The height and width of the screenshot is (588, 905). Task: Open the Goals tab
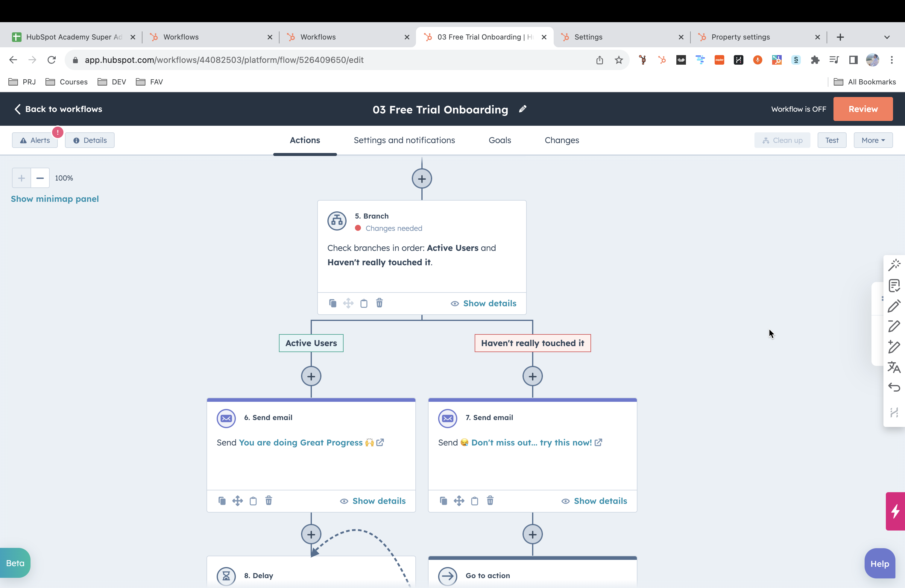(x=499, y=140)
